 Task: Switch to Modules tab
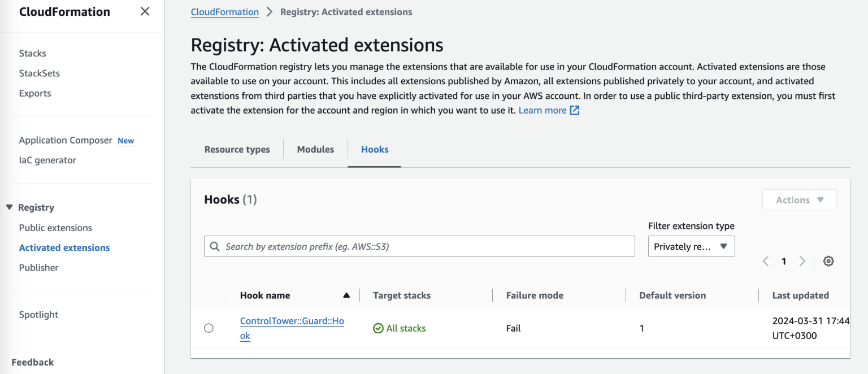click(315, 150)
